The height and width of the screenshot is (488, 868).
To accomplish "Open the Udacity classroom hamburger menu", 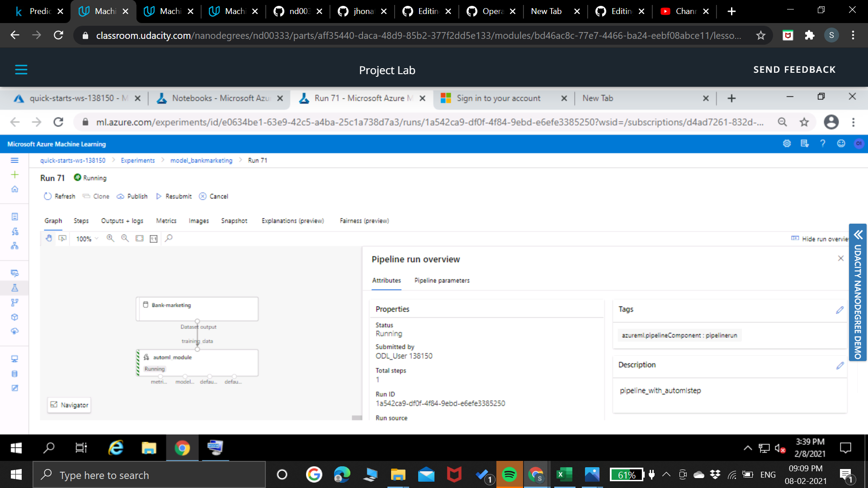I will 21,70.
